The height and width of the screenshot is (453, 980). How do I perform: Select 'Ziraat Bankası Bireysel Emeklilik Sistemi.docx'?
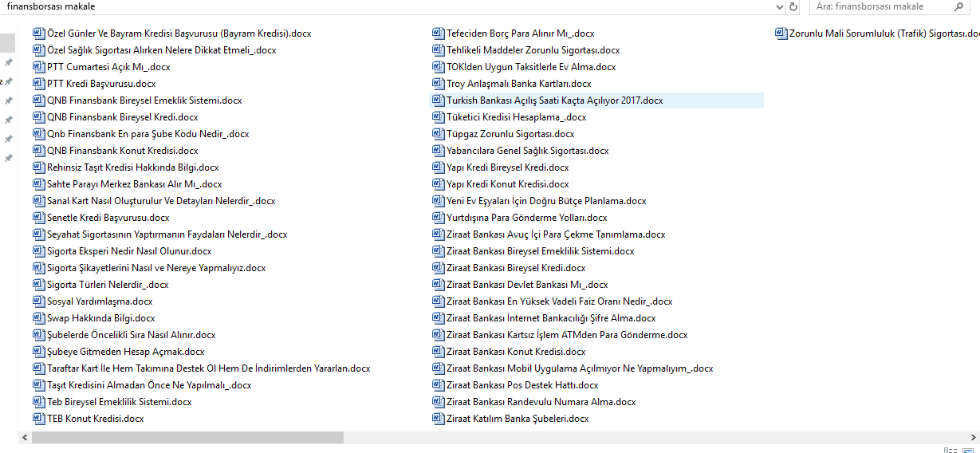[541, 251]
